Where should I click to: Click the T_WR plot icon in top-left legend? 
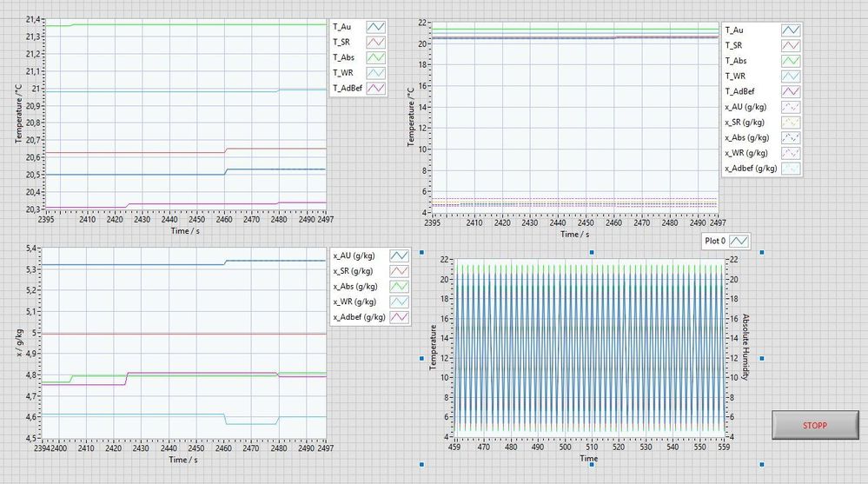(x=376, y=72)
